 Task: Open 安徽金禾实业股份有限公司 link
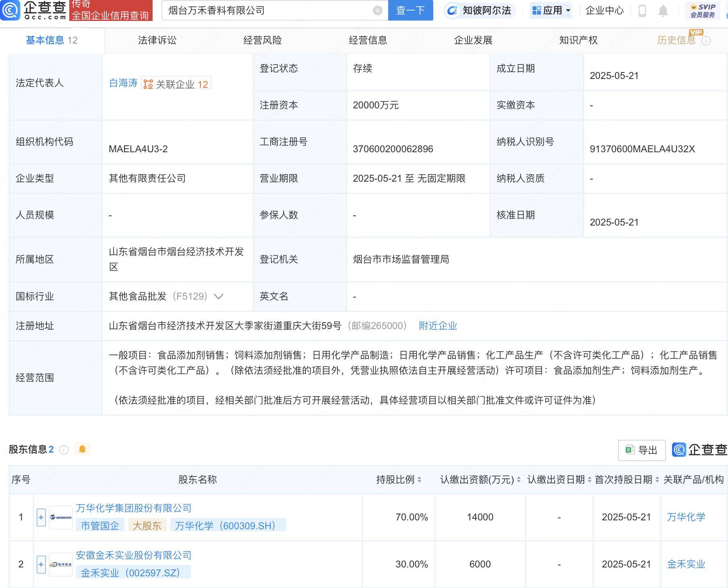coord(134,555)
